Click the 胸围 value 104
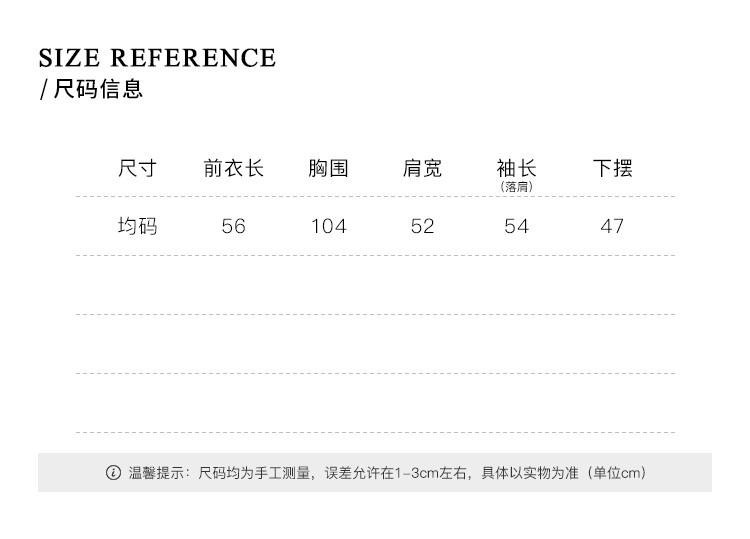The width and height of the screenshot is (750, 539). pos(328,227)
